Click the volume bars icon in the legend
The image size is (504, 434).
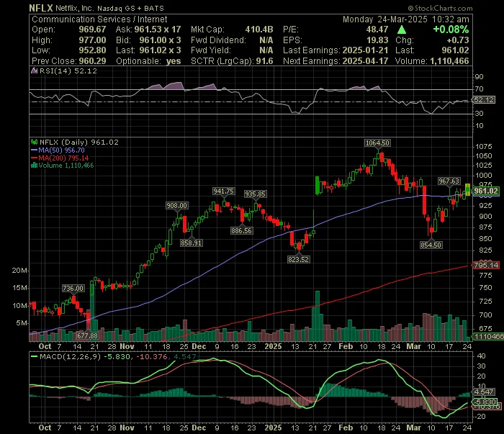[x=34, y=166]
